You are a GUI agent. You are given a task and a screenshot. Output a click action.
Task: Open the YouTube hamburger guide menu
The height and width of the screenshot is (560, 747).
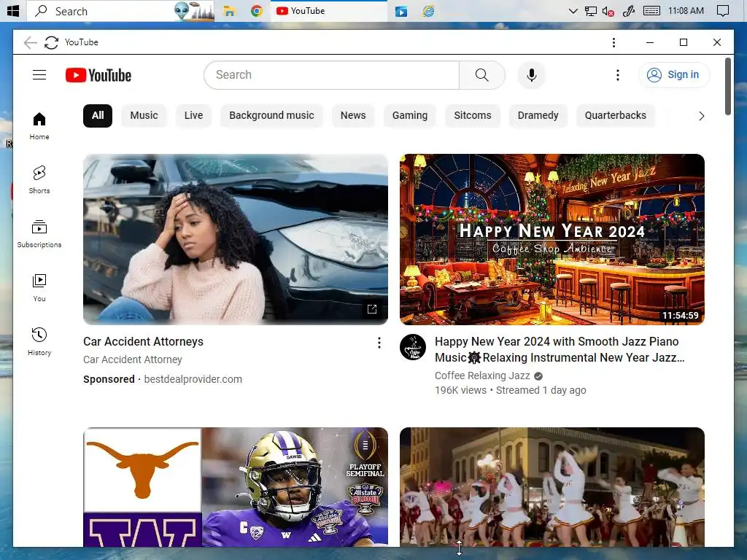(x=39, y=75)
